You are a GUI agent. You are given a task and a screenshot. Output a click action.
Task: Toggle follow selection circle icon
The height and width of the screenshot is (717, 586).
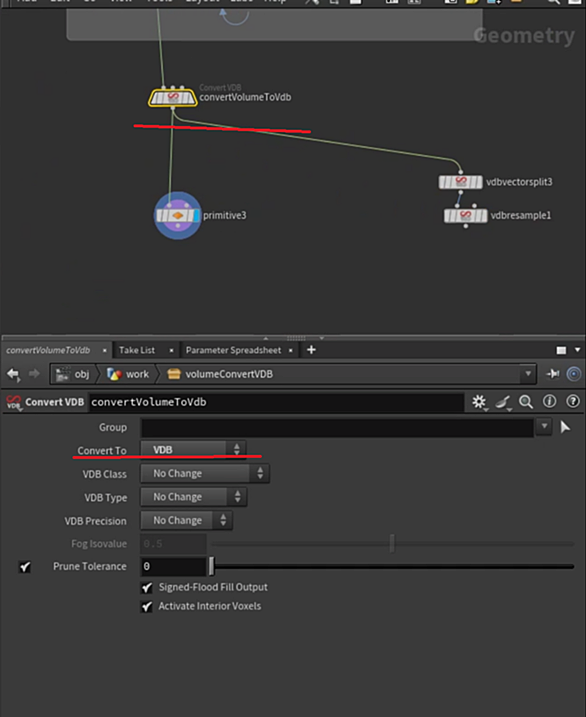(574, 374)
